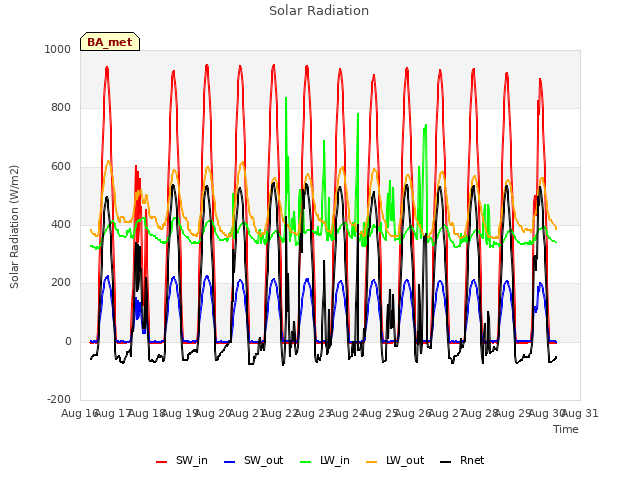
Task: Toggle the Rnet legend entry
Action: coord(462,461)
